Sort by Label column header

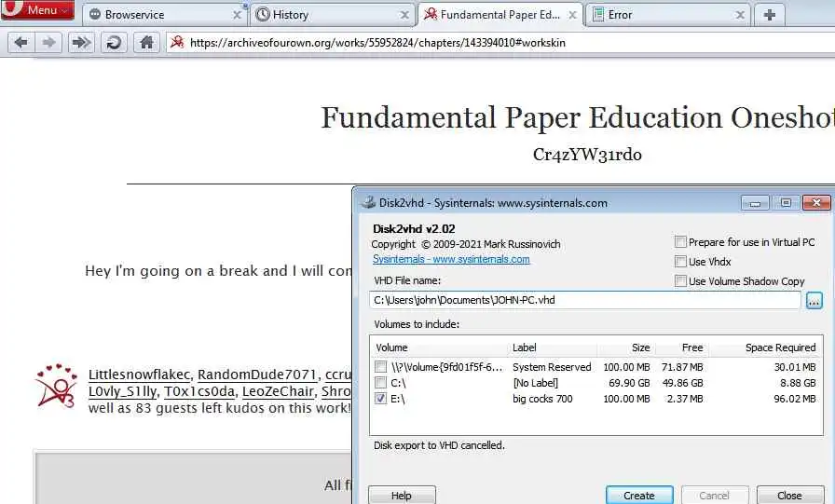tap(524, 347)
